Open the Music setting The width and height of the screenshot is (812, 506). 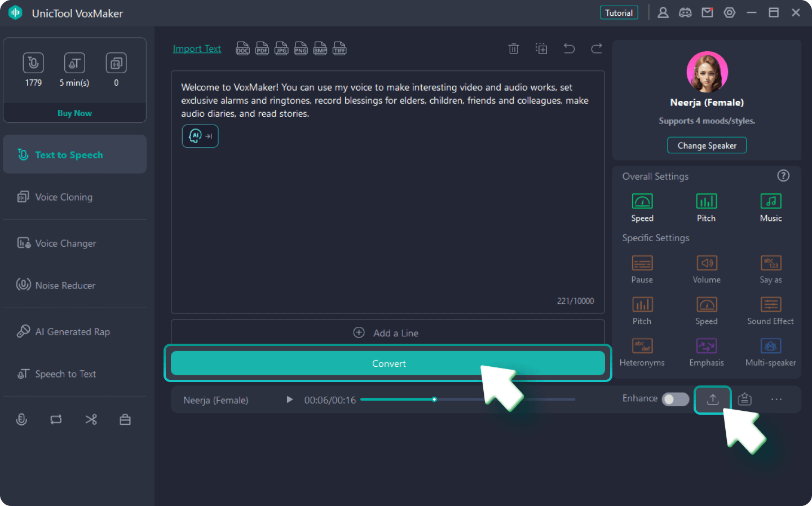click(x=771, y=207)
